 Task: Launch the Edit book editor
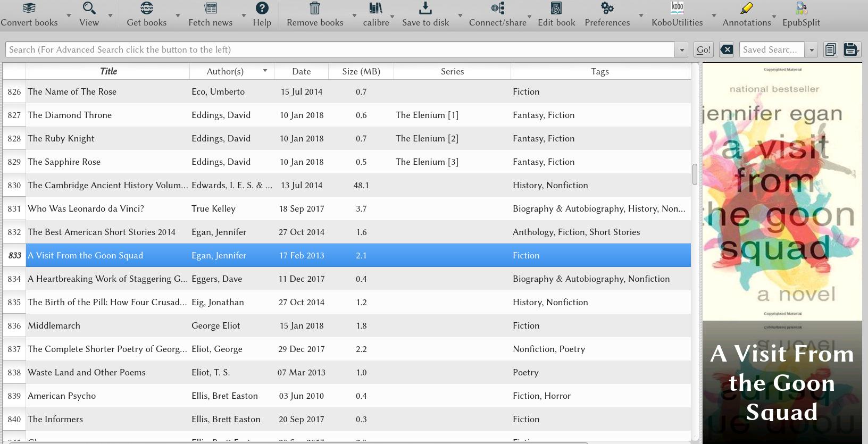[x=556, y=14]
